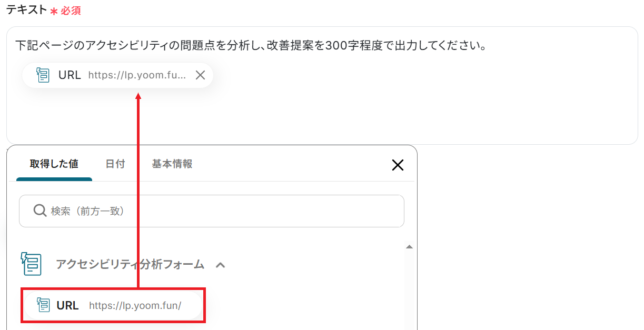Click the truncated https://lp.yoom.fu... chip text

pyautogui.click(x=137, y=75)
